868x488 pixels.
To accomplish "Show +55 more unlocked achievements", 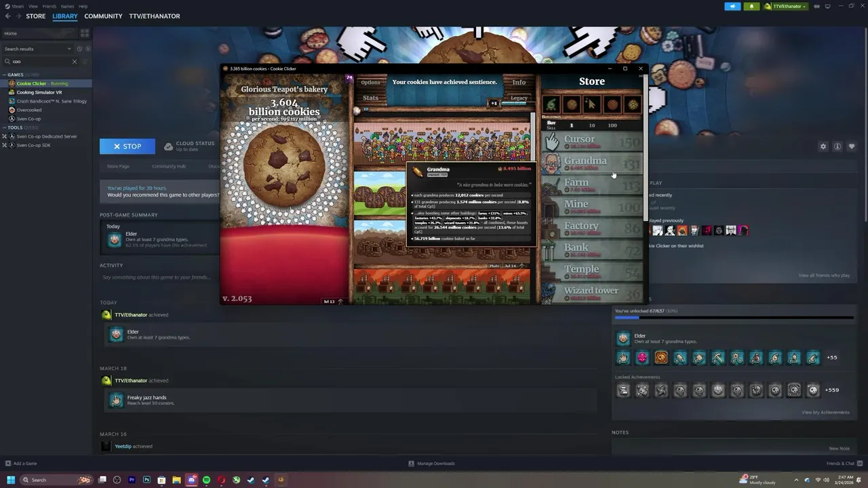I will (x=831, y=357).
